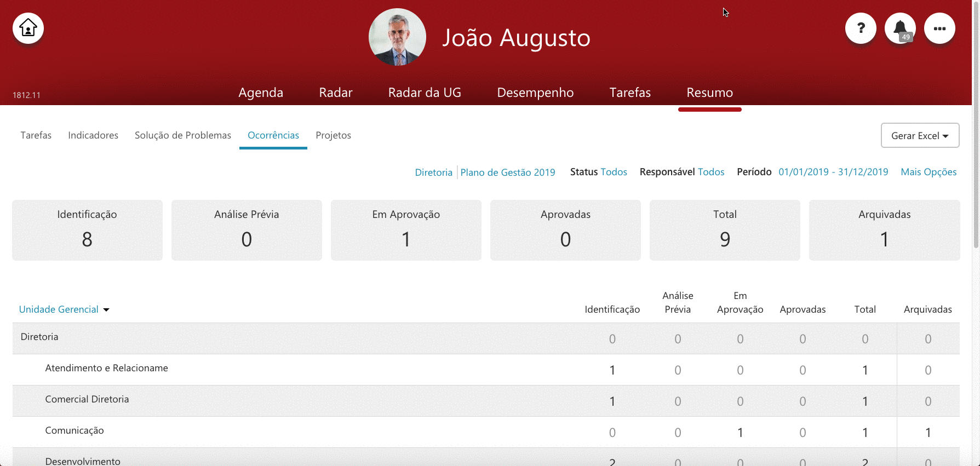The image size is (980, 466).
Task: Click the home icon button
Action: [28, 28]
